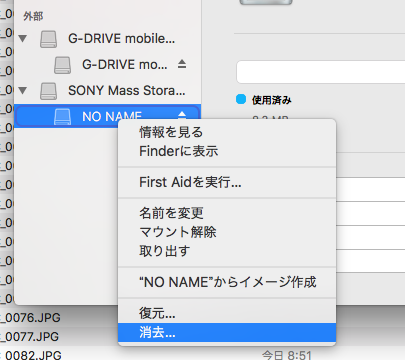This screenshot has width=405, height=360.
Task: Click the 使用済み blue legend dot
Action: (241, 99)
